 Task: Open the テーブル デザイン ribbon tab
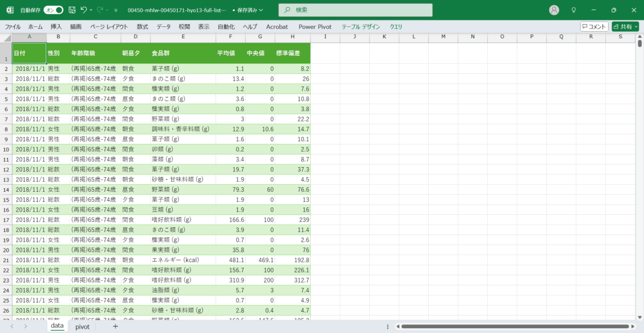pyautogui.click(x=361, y=26)
